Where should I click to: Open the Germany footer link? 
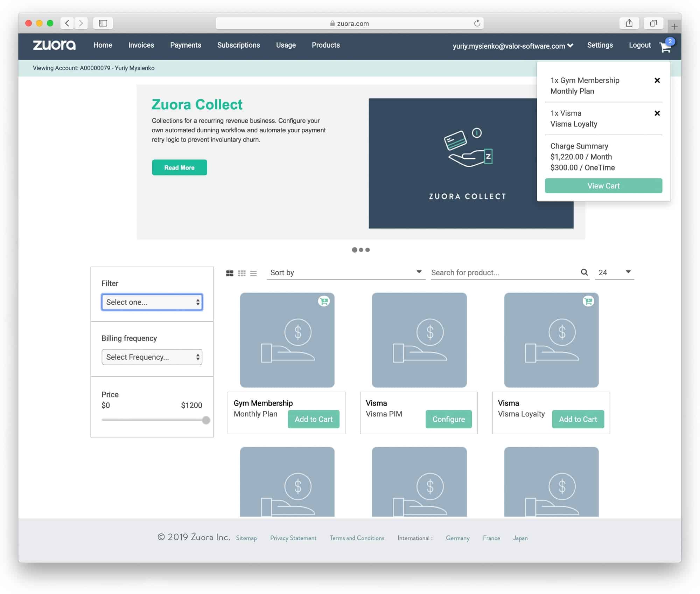(x=458, y=538)
